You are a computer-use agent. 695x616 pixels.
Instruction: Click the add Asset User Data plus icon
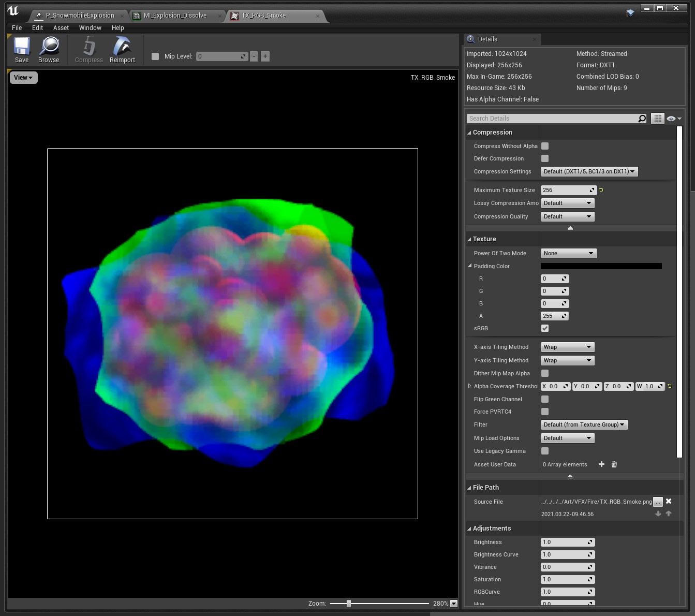click(x=601, y=464)
